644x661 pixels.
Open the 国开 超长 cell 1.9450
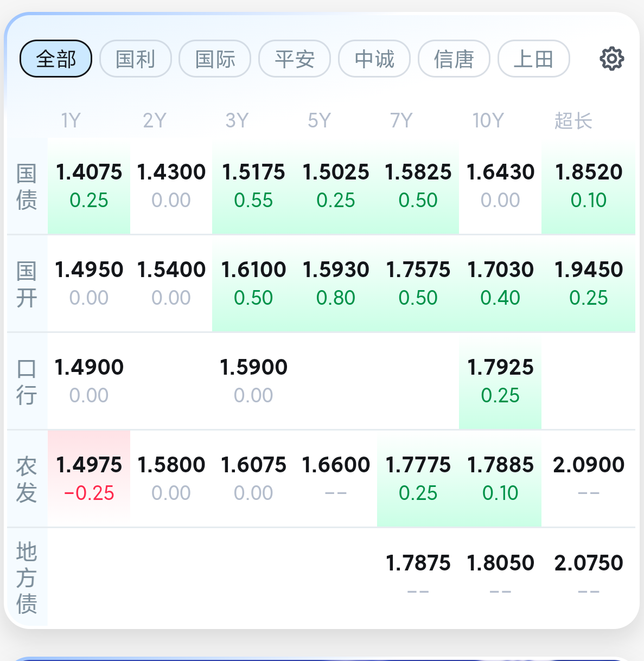tap(588, 284)
